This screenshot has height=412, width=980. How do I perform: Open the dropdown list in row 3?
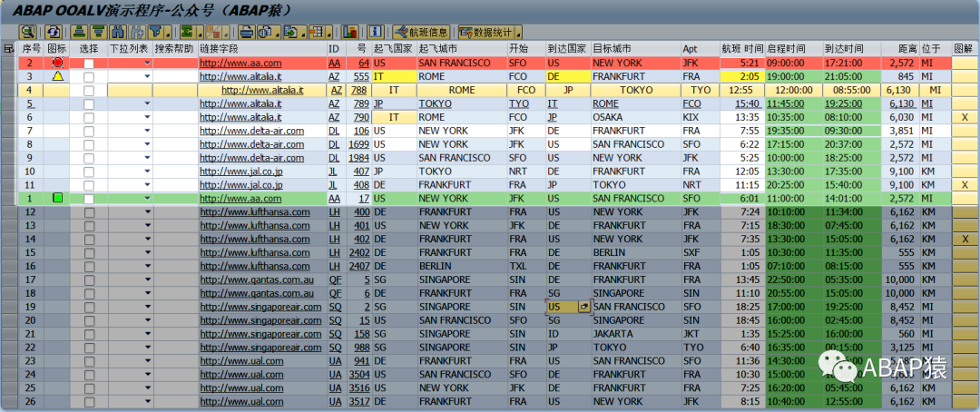[x=148, y=76]
